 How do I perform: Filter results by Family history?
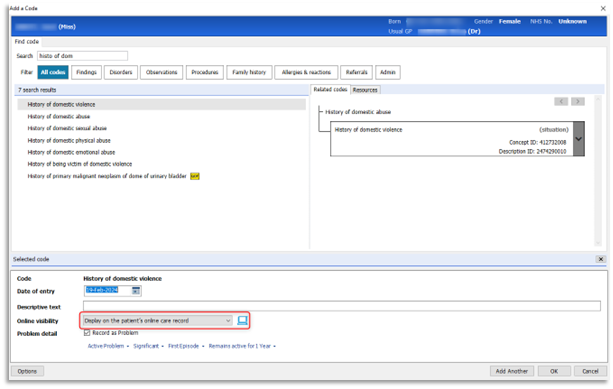[249, 72]
